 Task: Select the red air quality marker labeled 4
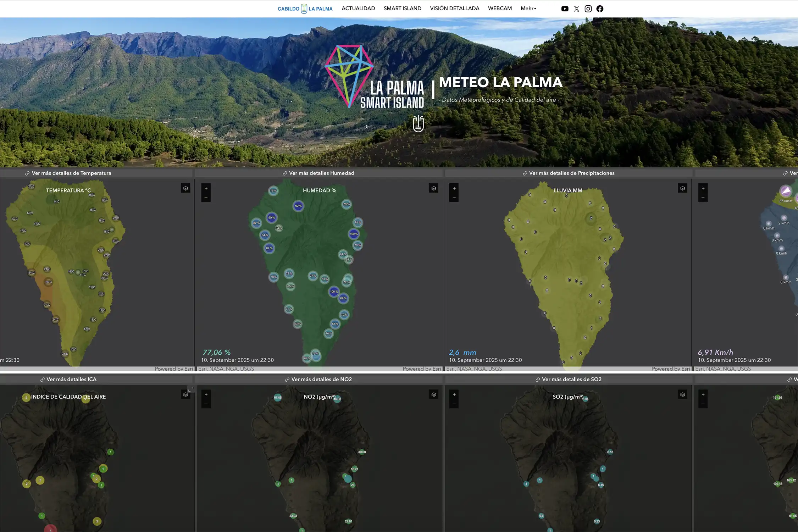[50, 529]
